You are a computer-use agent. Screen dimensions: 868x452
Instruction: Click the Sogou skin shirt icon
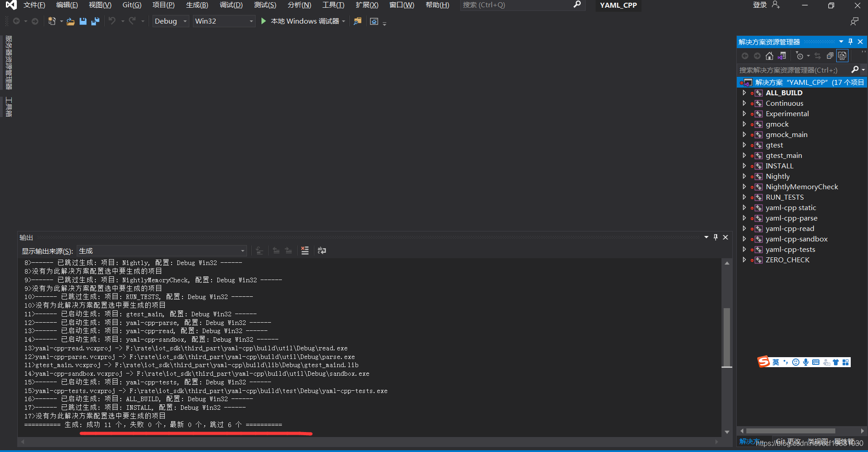click(x=836, y=362)
